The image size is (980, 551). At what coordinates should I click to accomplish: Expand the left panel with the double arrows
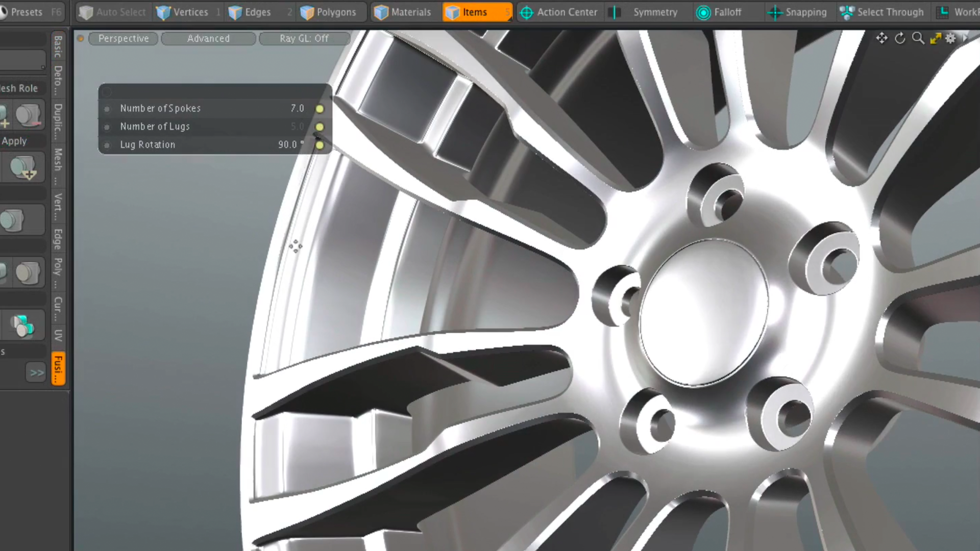point(35,372)
